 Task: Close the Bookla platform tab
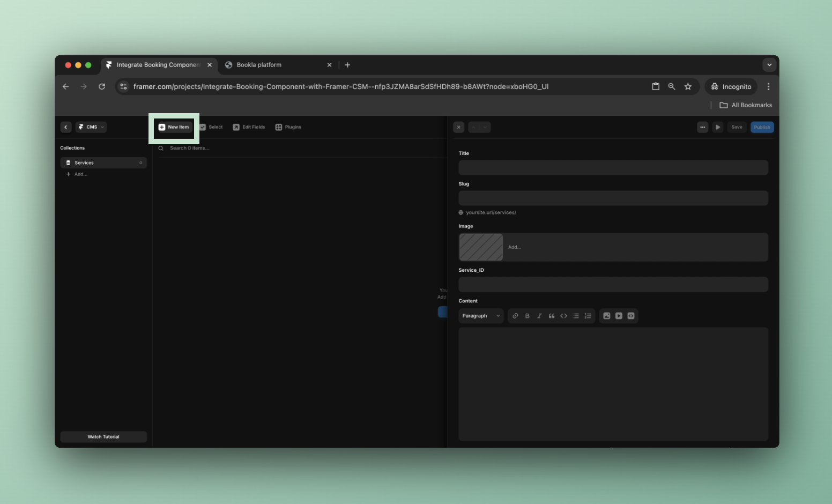click(x=330, y=65)
